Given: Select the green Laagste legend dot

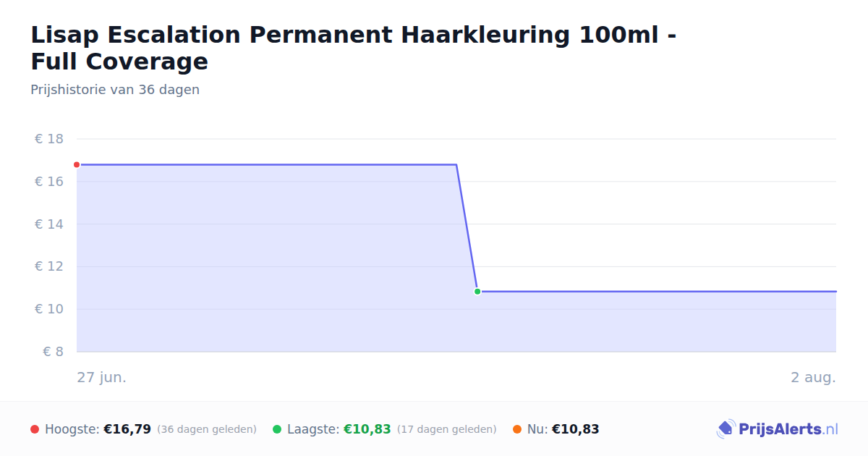Looking at the screenshot, I should [277, 429].
